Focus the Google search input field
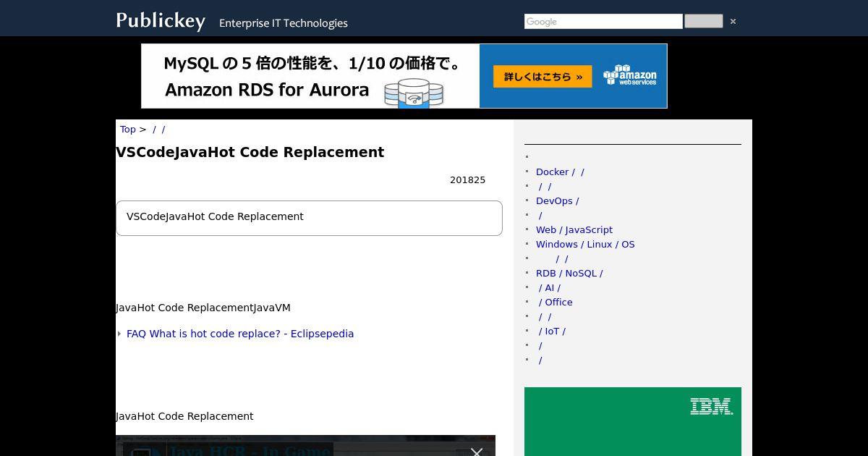The height and width of the screenshot is (456, 868). click(603, 22)
